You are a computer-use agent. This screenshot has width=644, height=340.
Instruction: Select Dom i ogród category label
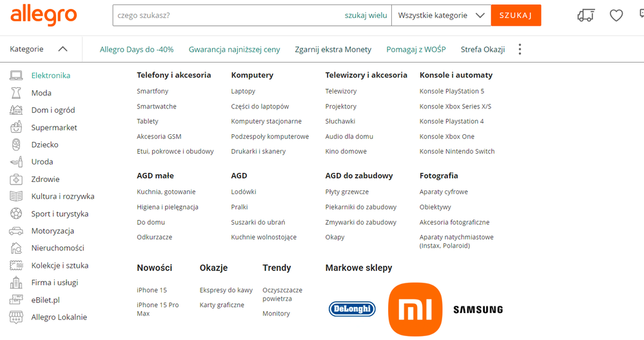pos(53,110)
